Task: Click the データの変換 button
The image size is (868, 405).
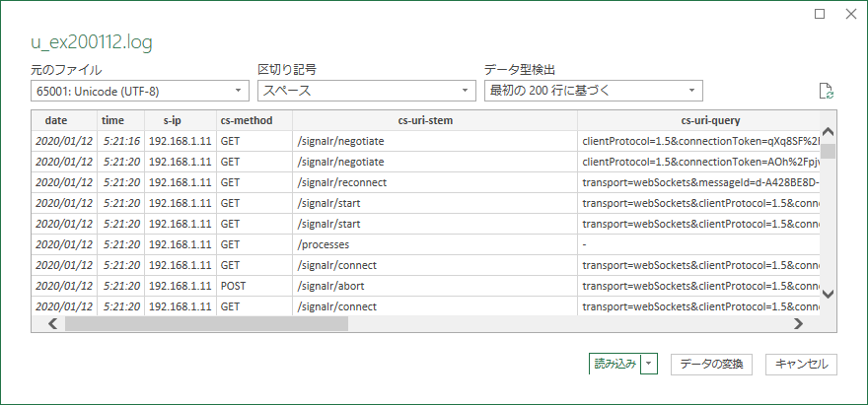Action: (711, 364)
